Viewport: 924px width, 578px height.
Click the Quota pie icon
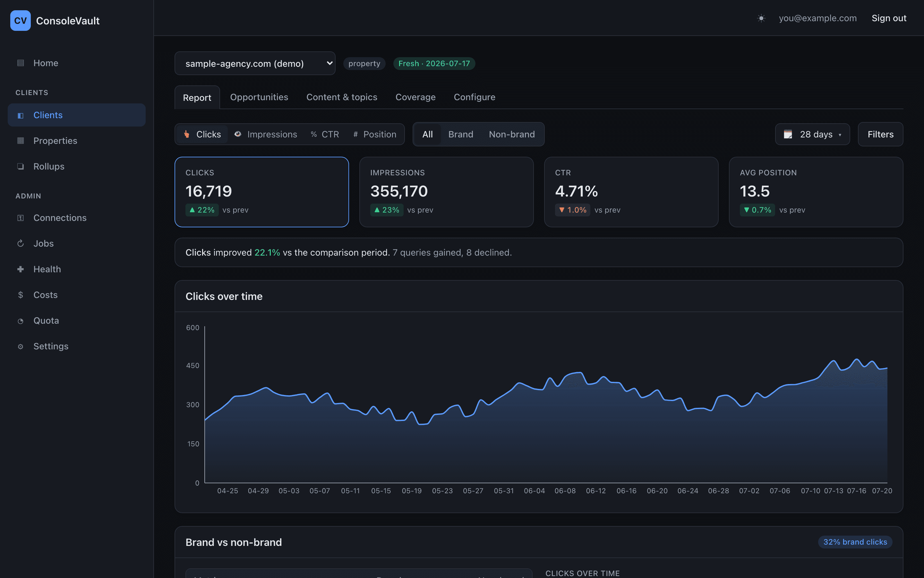[x=21, y=321]
